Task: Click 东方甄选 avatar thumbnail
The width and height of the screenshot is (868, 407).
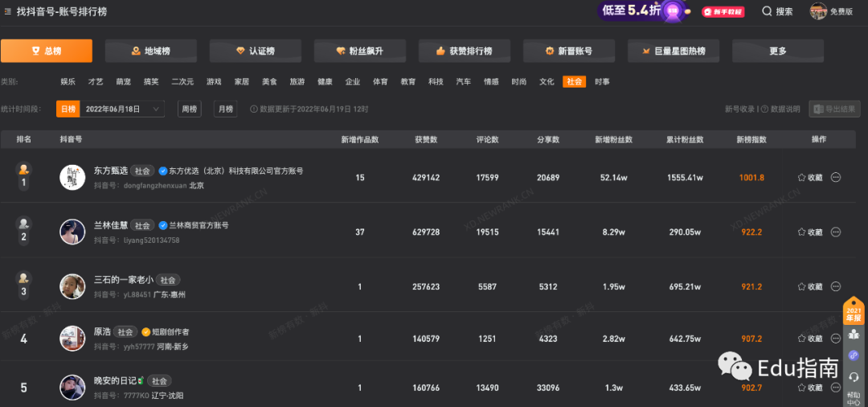Action: click(x=72, y=178)
